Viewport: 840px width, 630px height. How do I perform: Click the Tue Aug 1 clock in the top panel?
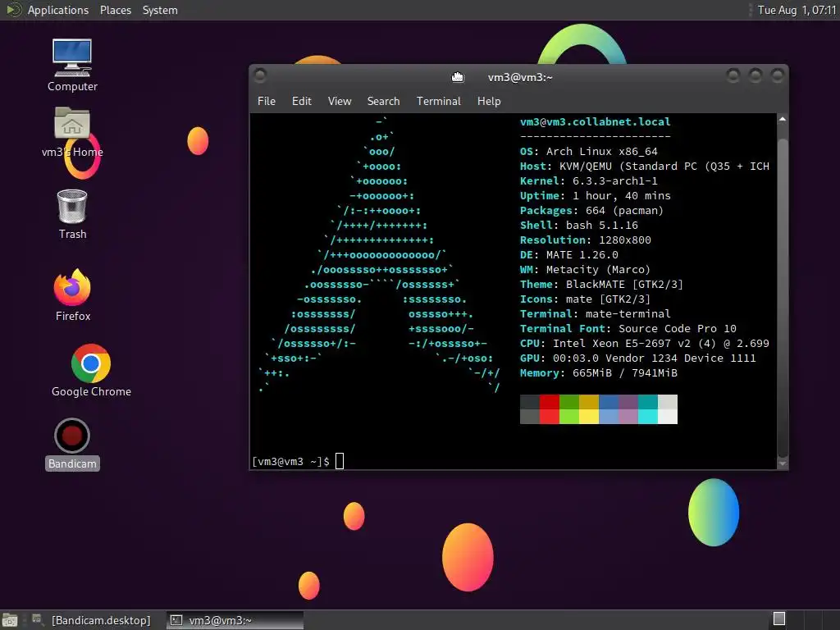pos(797,10)
